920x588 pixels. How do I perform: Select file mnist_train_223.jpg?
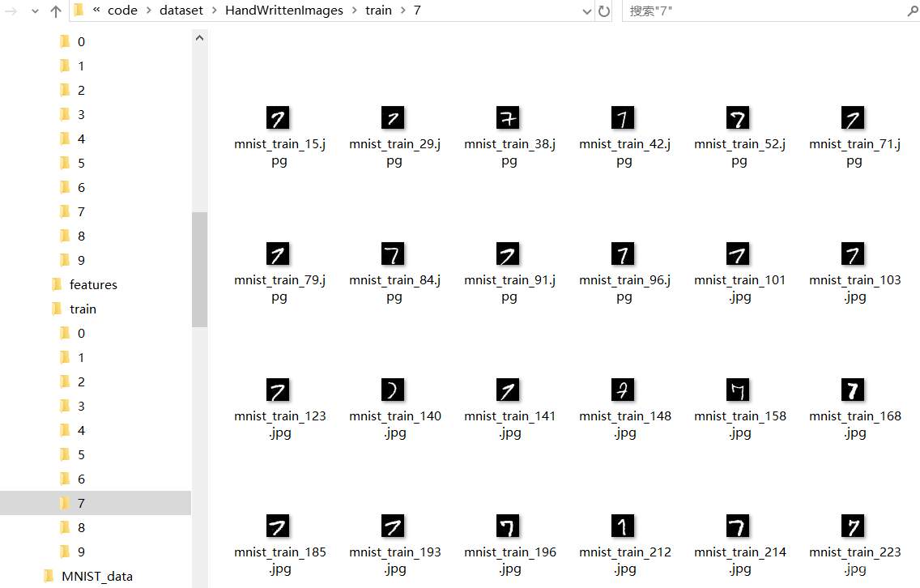point(853,526)
